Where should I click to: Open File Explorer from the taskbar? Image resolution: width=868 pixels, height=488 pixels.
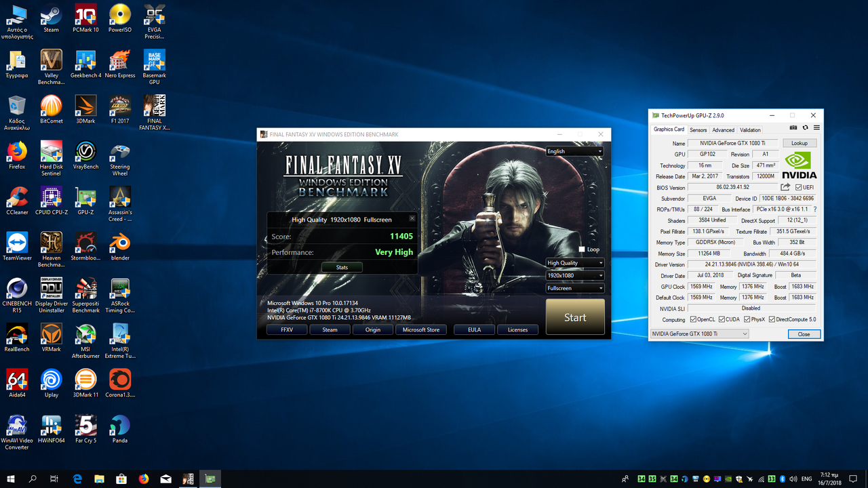99,479
